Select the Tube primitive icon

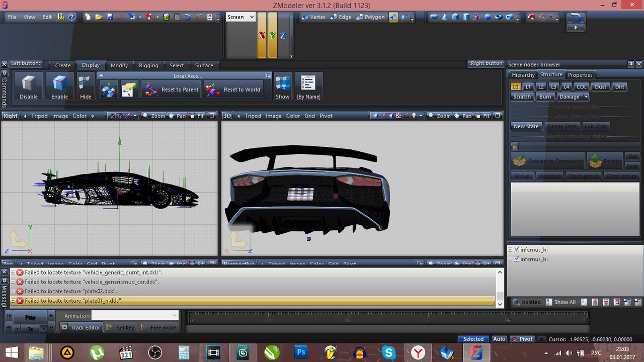510,17
